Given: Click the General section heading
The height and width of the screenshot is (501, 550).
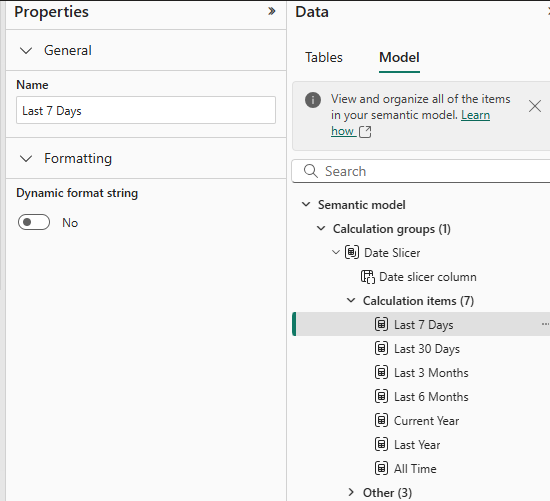Looking at the screenshot, I should click(x=68, y=51).
